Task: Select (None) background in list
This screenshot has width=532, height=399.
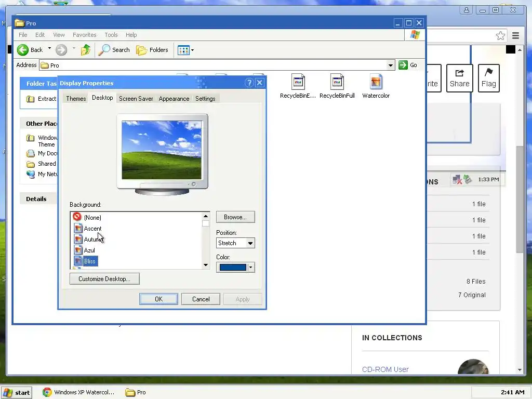Action: click(92, 218)
